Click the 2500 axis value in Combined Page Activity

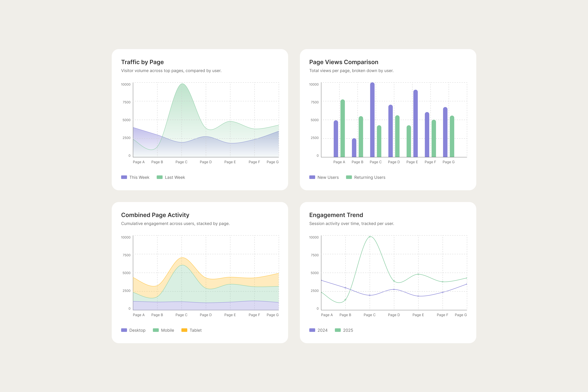[x=126, y=291]
